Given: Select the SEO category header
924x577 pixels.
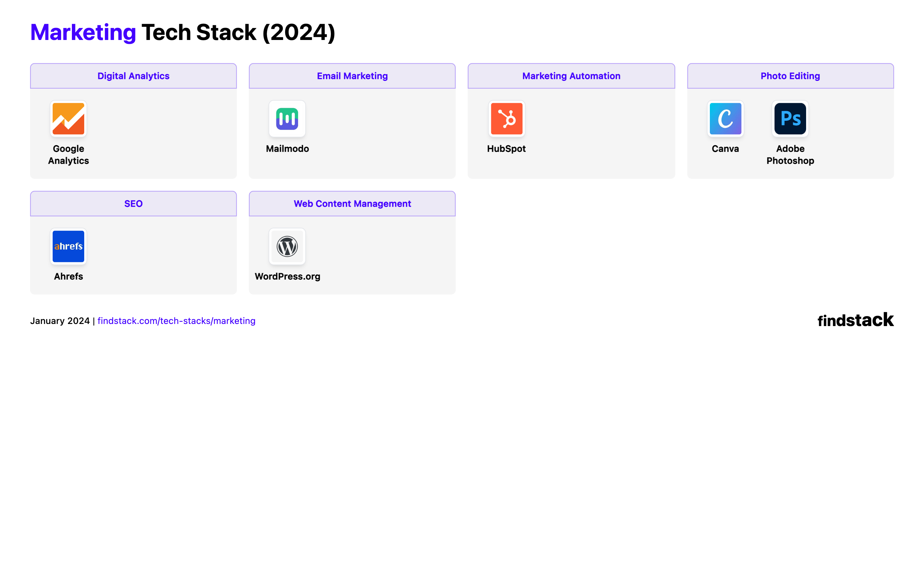Looking at the screenshot, I should [x=133, y=204].
